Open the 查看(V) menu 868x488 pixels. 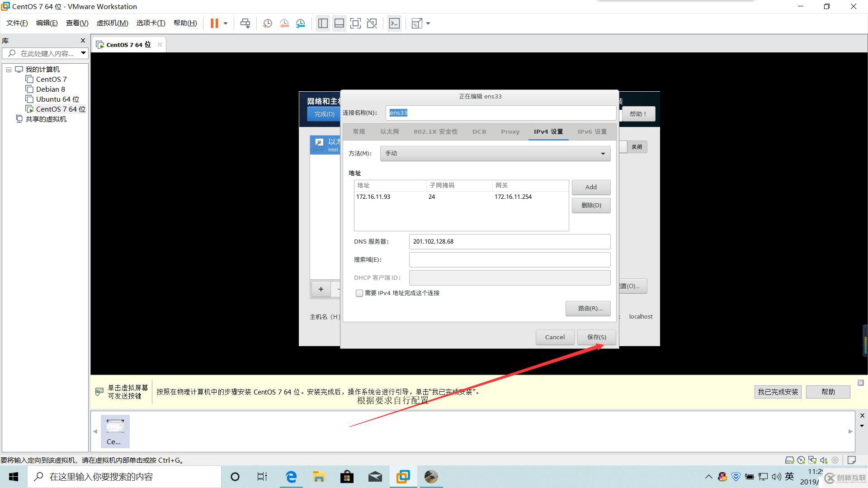click(77, 23)
